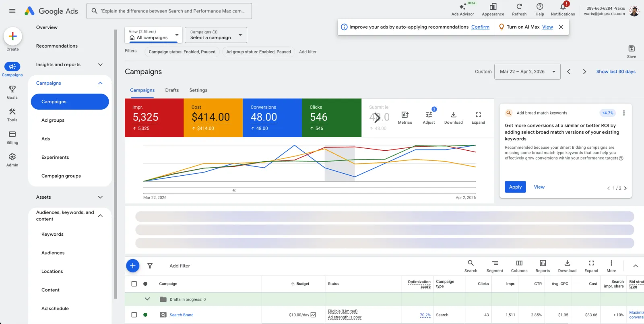Open the Columns editor
This screenshot has height=324, width=644.
click(519, 266)
